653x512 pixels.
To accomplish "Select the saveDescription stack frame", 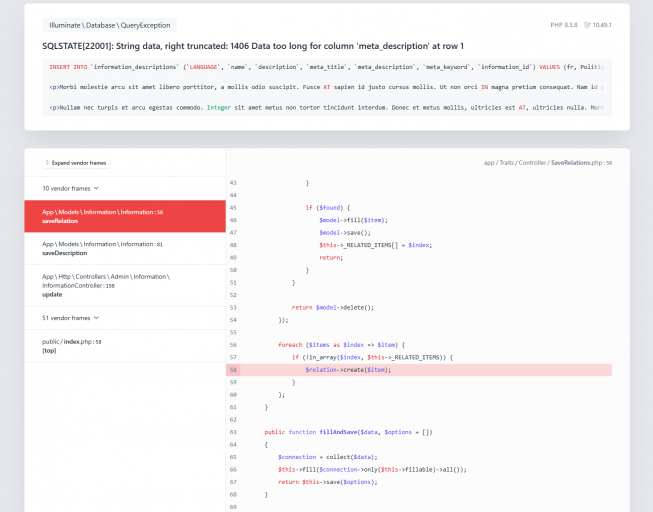I will pos(125,248).
